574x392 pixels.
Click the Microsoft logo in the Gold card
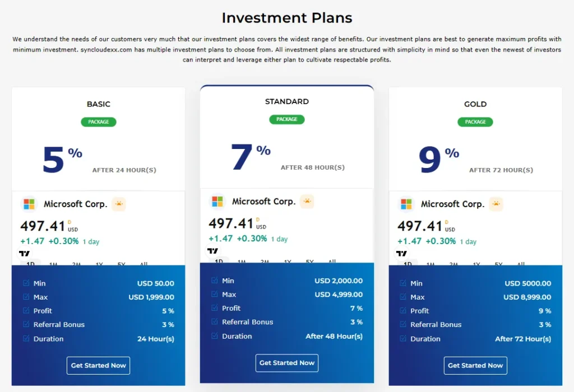coord(406,204)
